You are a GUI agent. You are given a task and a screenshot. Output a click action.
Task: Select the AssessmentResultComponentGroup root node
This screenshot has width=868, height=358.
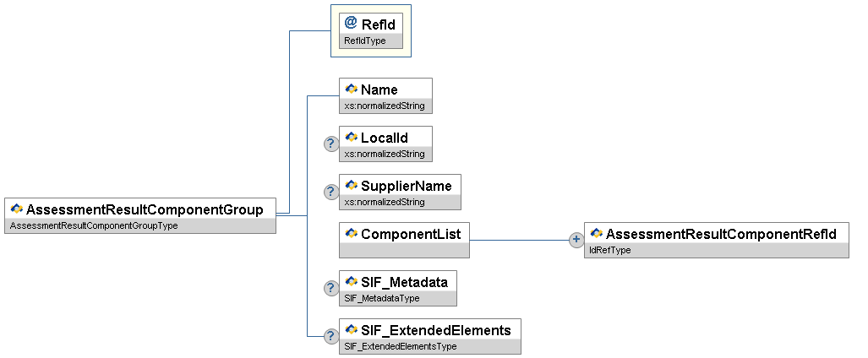[x=144, y=209]
